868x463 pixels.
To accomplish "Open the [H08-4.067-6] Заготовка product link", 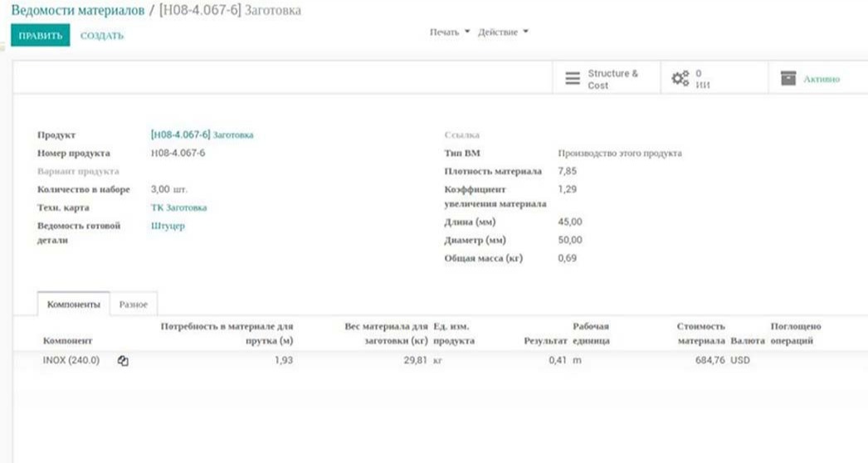I will [202, 134].
